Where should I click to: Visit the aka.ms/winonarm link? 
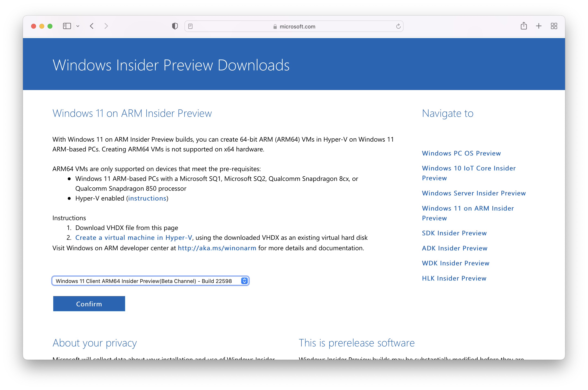pos(217,248)
